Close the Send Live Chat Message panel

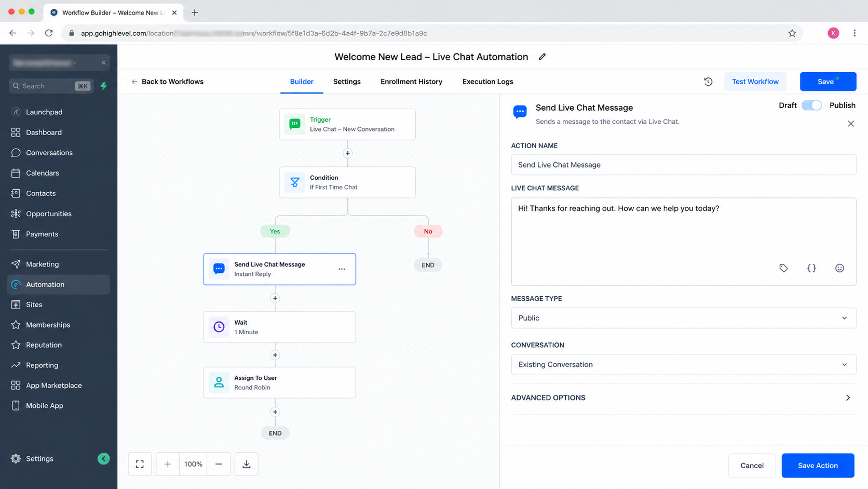tap(851, 124)
